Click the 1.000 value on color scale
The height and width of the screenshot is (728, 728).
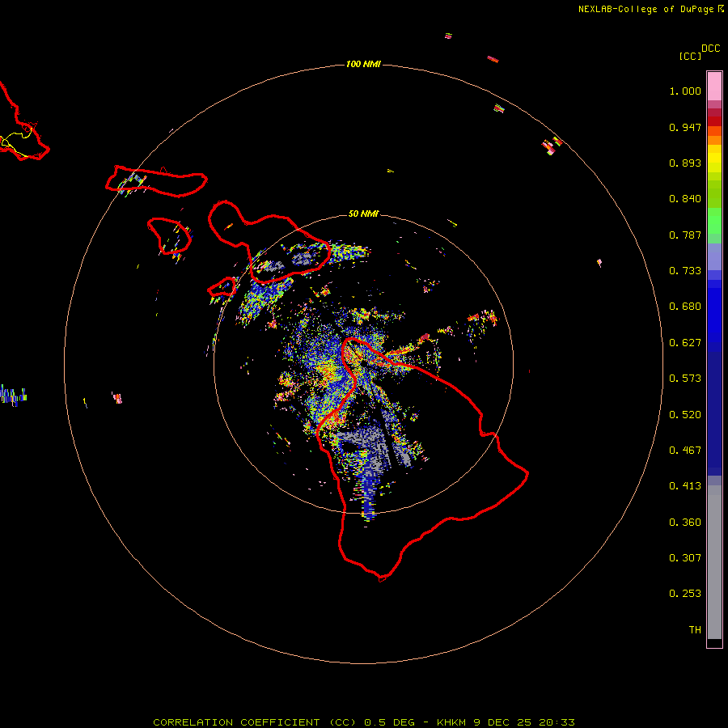coord(685,91)
